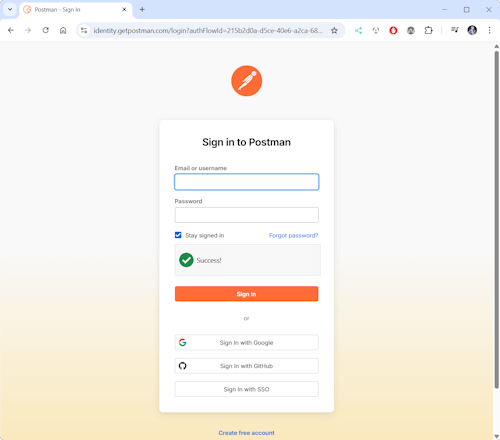Screen dimensions: 500x440
Task: Reload the page
Action: [46, 30]
